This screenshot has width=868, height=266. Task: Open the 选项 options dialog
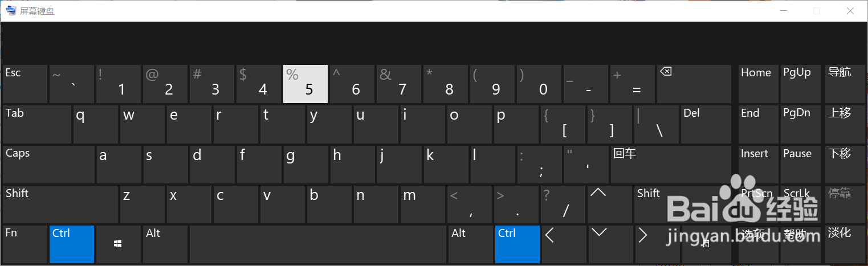point(757,244)
